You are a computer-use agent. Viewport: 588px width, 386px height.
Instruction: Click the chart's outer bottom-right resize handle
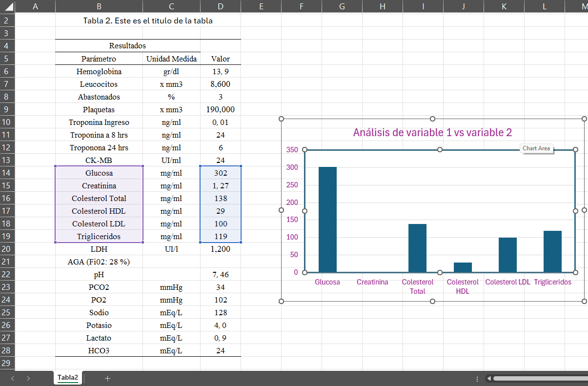585,302
